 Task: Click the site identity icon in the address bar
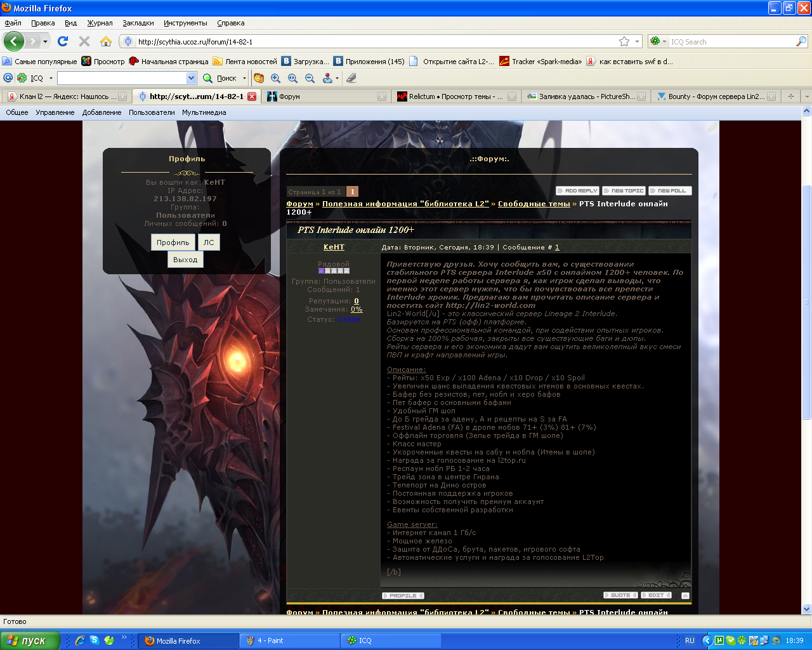(128, 41)
